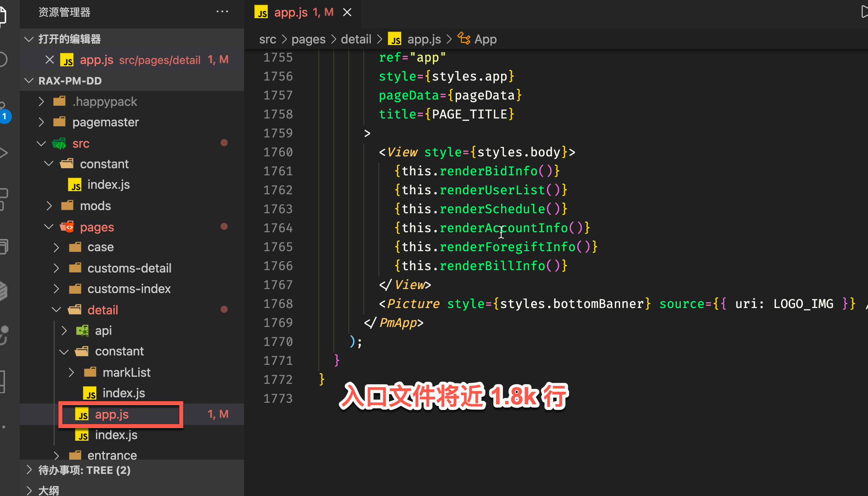This screenshot has width=868, height=496.
Task: Select the app.js editor tab
Action: [291, 13]
